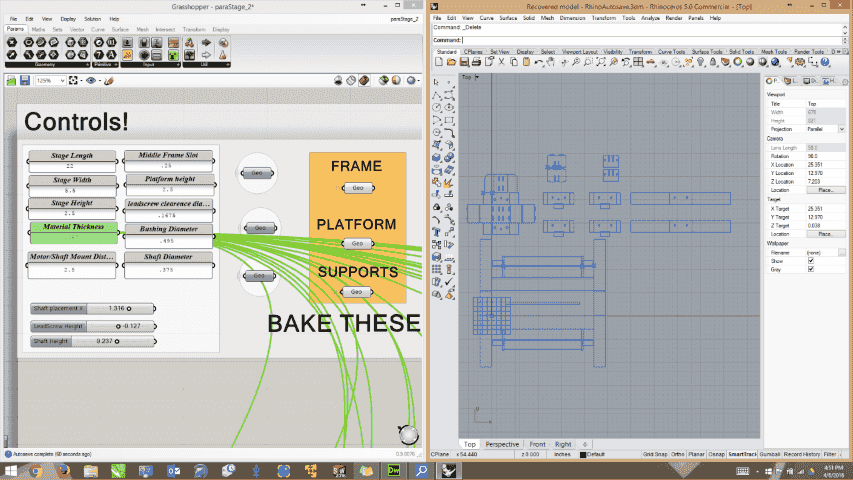Click the Shaft placement X slider
Viewport: 853px width, 480px height.
click(x=92, y=309)
